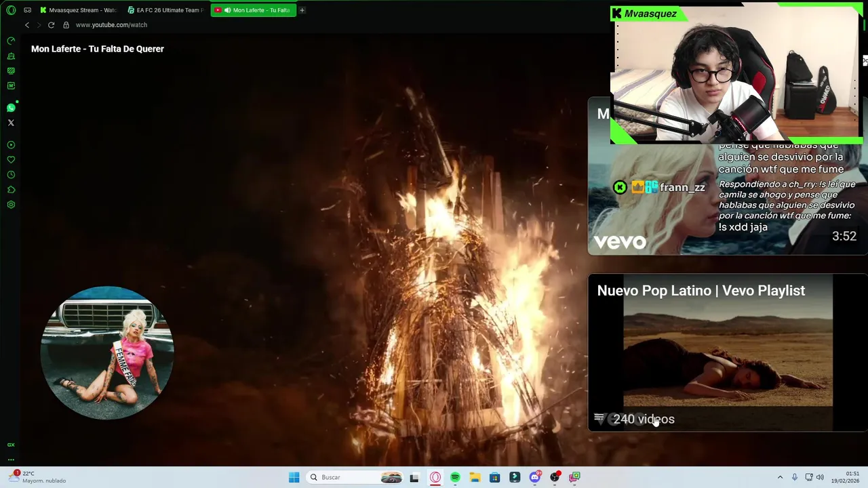Mute the Mon Laferte tab's audio
This screenshot has width=868, height=488.
pos(227,10)
